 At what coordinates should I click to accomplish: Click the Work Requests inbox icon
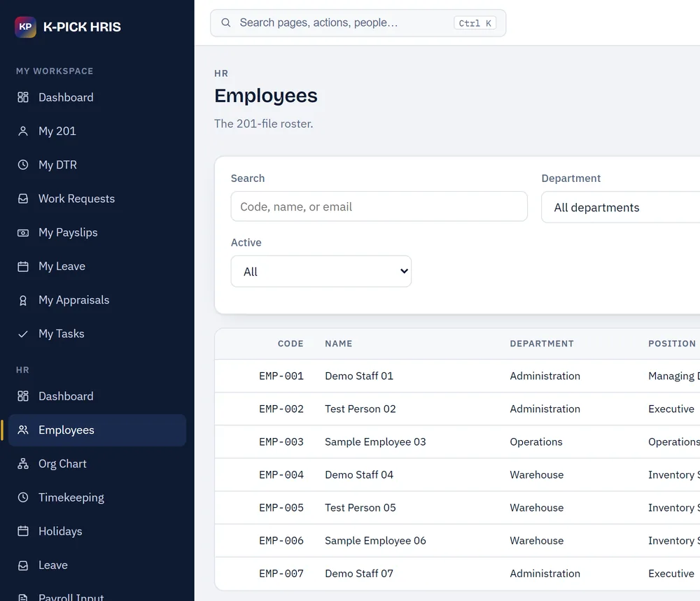[x=23, y=199]
